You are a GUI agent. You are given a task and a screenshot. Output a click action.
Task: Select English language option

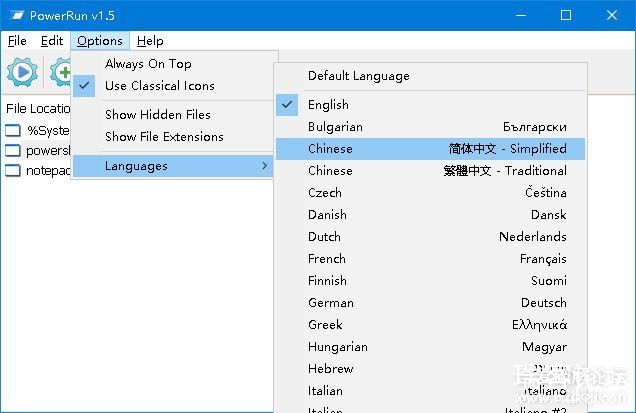(x=328, y=105)
